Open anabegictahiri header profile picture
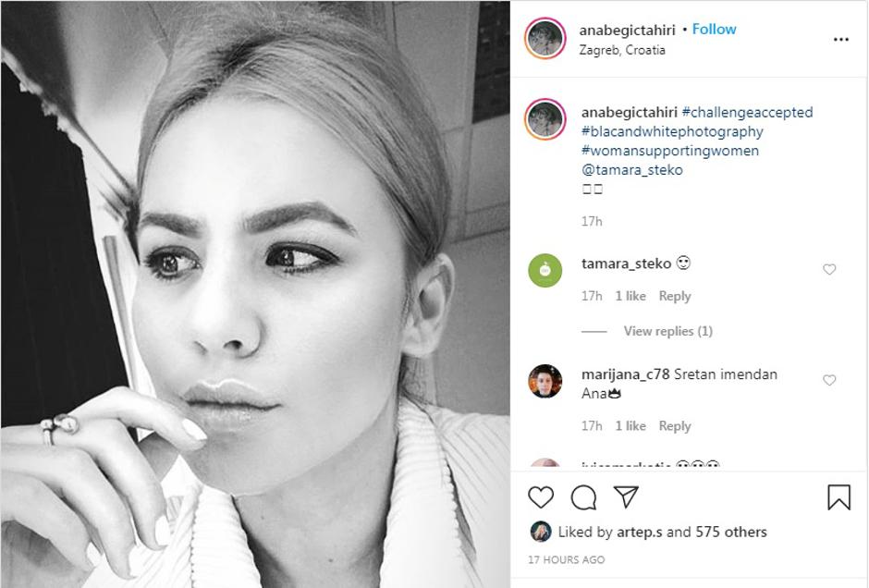869x588 pixels. (x=545, y=38)
